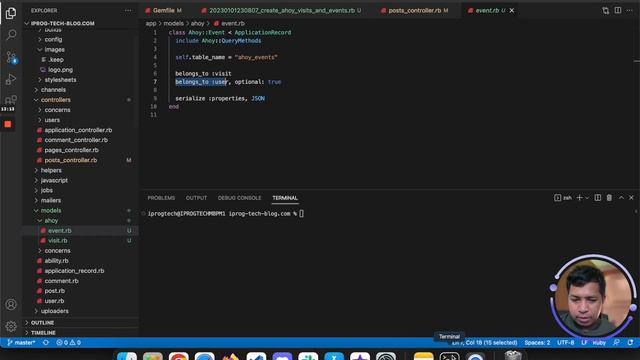Focus the terminal prompt input
Viewport: 640px width, 360px height.
pyautogui.click(x=302, y=214)
